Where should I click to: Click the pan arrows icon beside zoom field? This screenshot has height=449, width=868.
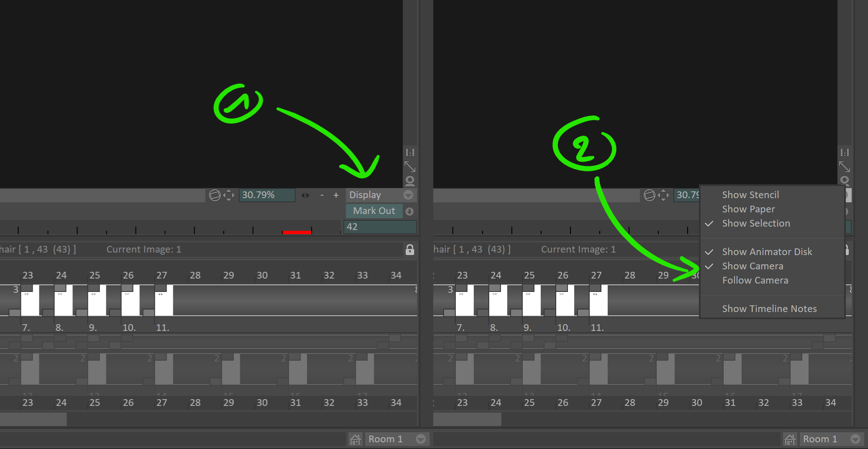pyautogui.click(x=229, y=195)
